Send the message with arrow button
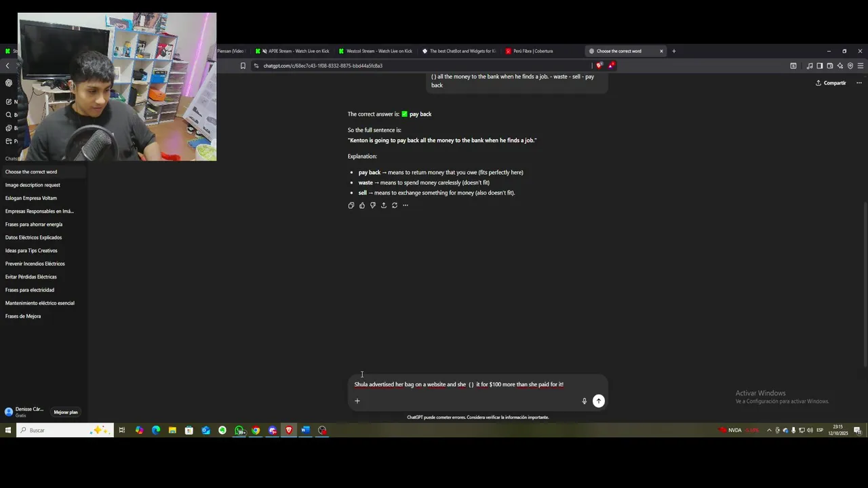This screenshot has height=488, width=868. (x=598, y=401)
